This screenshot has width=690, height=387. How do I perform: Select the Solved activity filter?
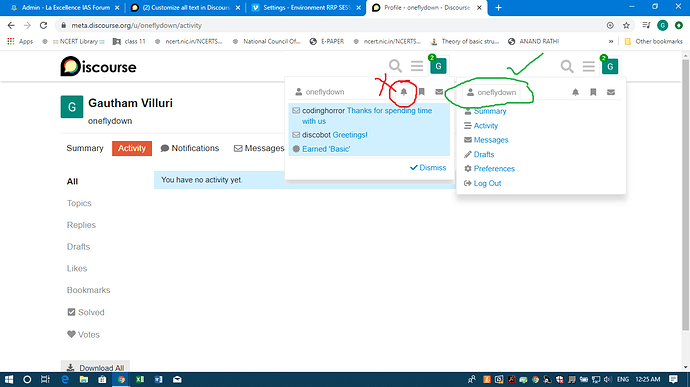click(86, 312)
